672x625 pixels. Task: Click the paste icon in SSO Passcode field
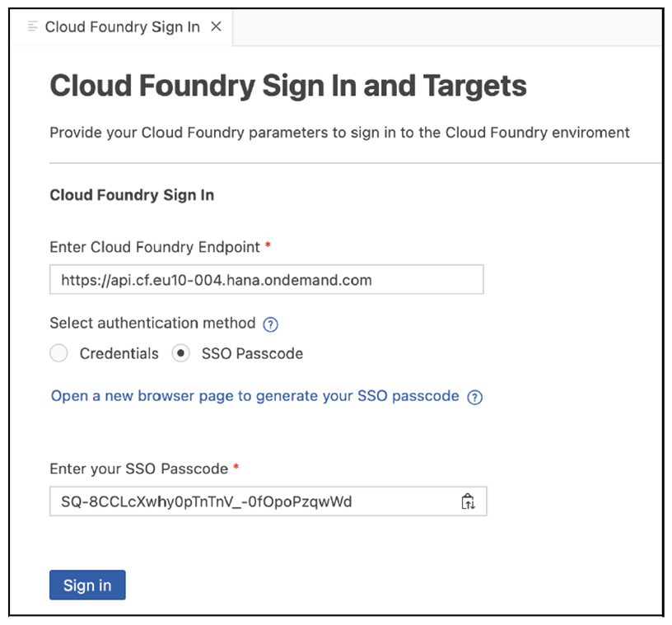pyautogui.click(x=468, y=501)
